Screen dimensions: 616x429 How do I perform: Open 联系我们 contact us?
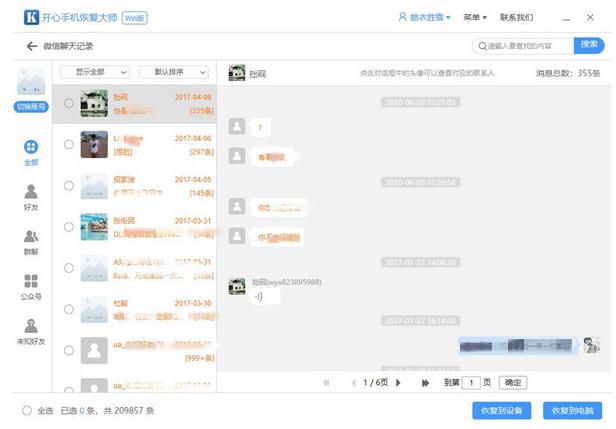pos(516,17)
